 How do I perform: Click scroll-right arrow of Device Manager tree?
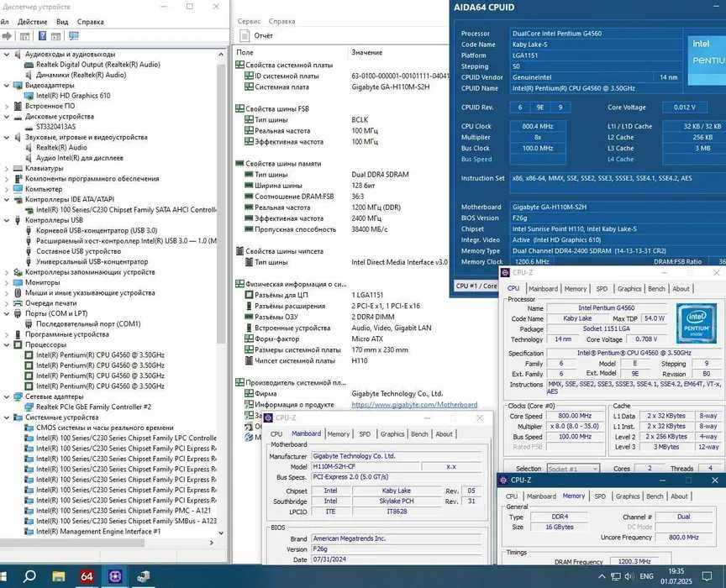click(x=212, y=543)
